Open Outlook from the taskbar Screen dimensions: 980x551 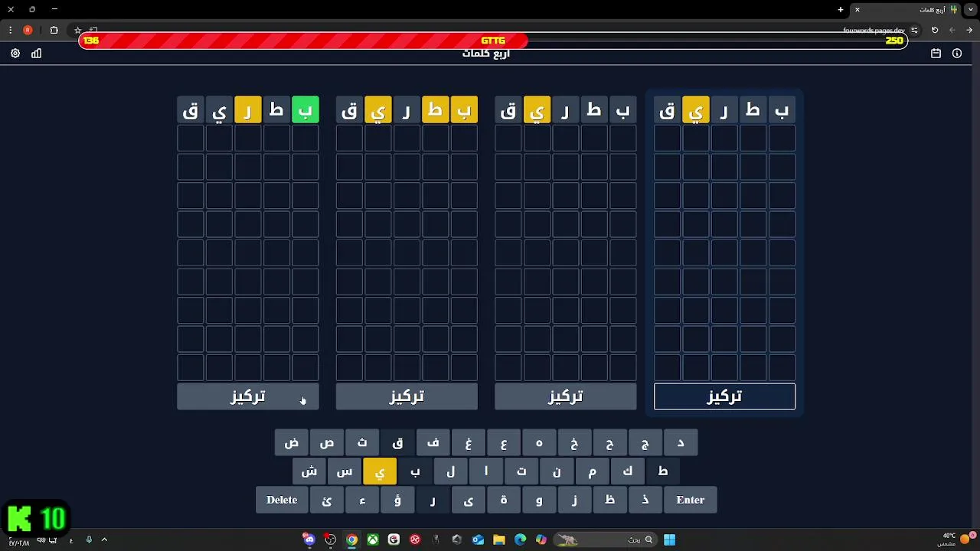[478, 540]
